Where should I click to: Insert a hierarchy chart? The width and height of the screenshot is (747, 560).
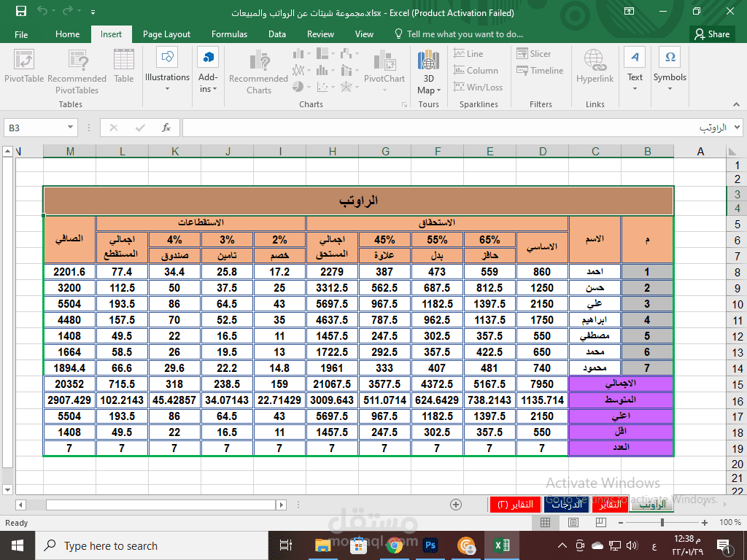[x=325, y=54]
